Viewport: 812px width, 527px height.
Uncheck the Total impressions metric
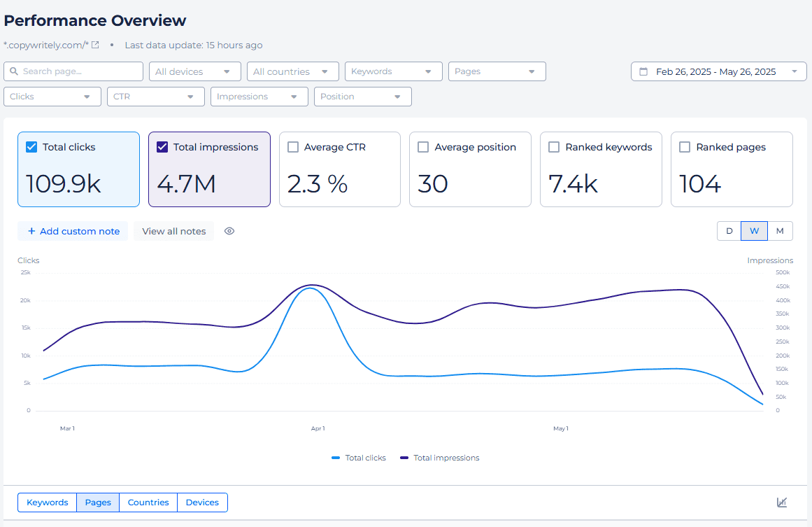162,147
